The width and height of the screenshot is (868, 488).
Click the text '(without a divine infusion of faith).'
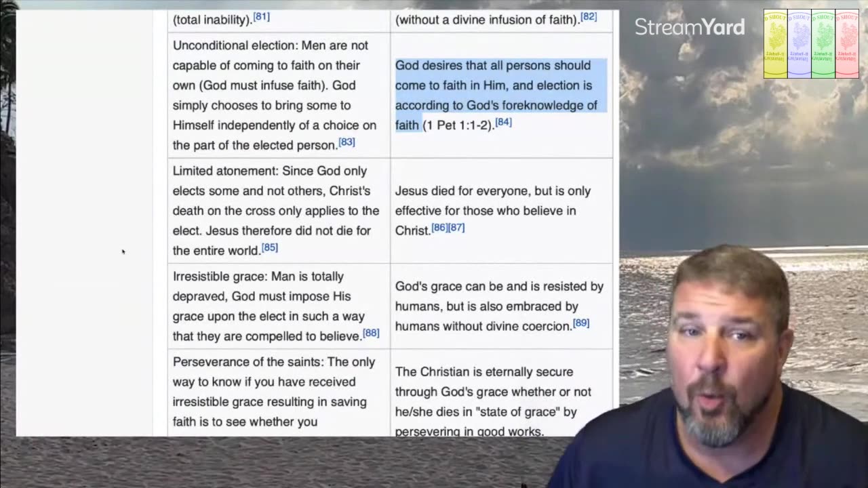(x=488, y=20)
